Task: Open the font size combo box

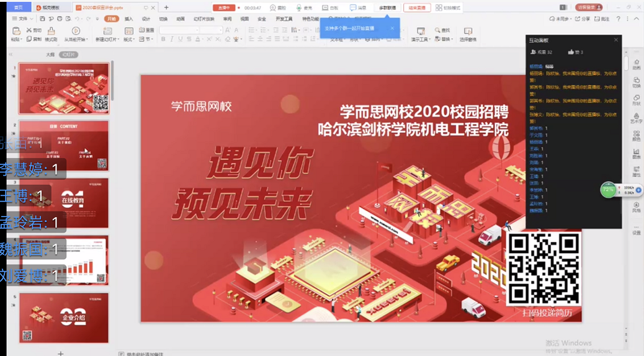Action: click(x=211, y=30)
